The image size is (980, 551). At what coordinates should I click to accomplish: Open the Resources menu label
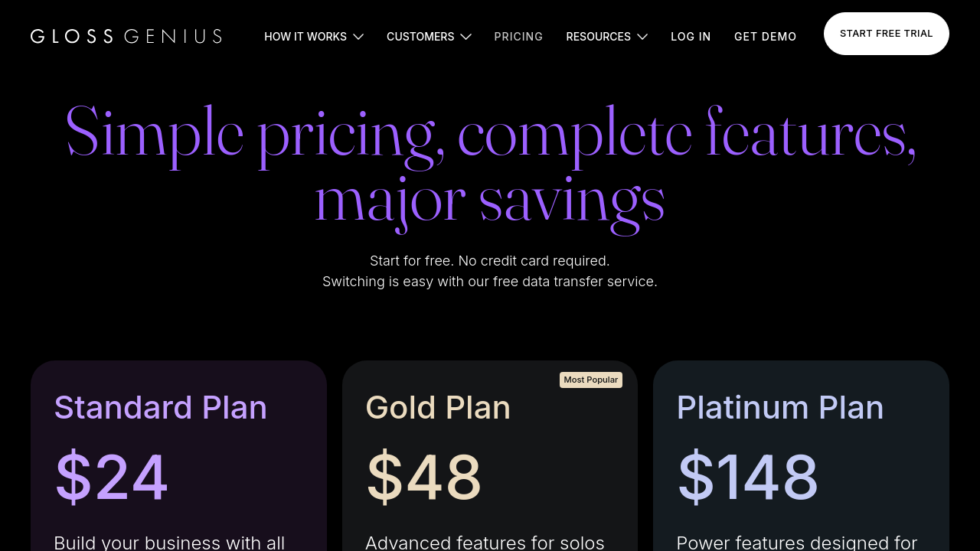tap(598, 37)
